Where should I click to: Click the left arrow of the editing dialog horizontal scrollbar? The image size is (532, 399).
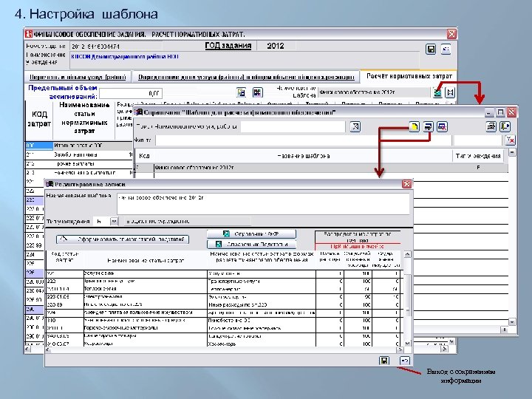[48, 349]
